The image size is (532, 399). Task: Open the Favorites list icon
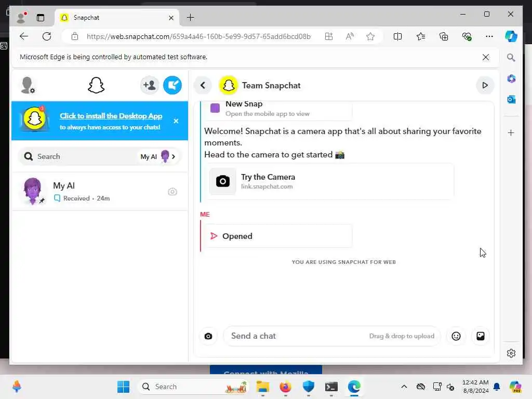click(x=421, y=36)
